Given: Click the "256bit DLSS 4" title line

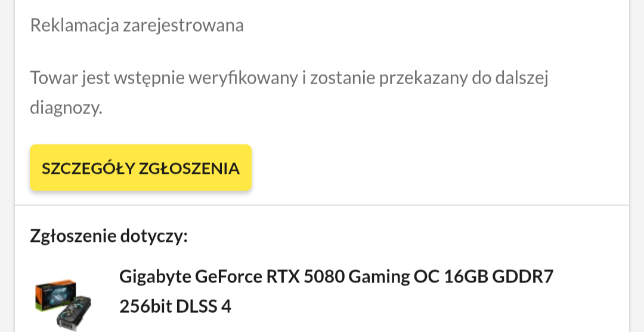Looking at the screenshot, I should click(x=175, y=306).
